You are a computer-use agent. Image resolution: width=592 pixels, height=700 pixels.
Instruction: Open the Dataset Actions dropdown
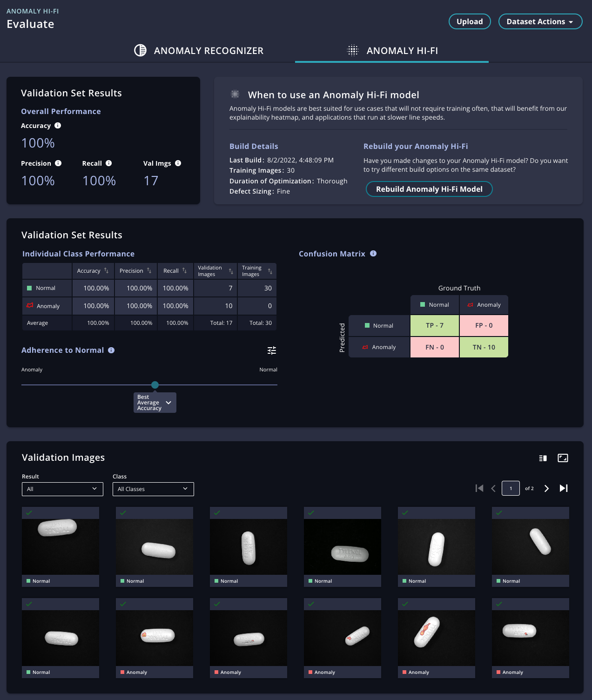point(540,21)
